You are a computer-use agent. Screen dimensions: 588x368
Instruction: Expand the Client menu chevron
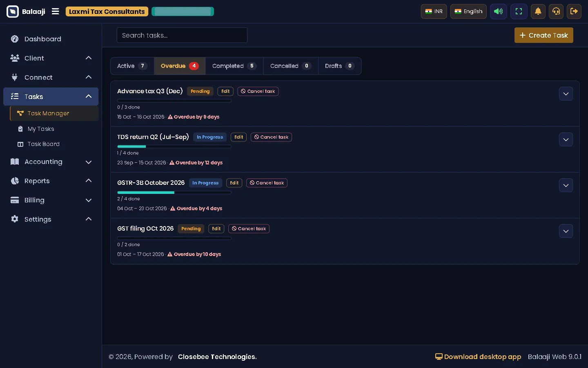89,58
